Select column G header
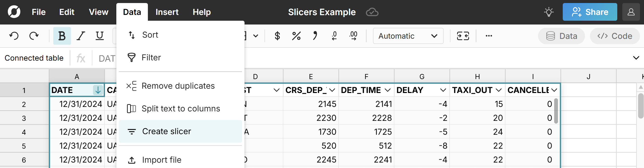 [422, 77]
